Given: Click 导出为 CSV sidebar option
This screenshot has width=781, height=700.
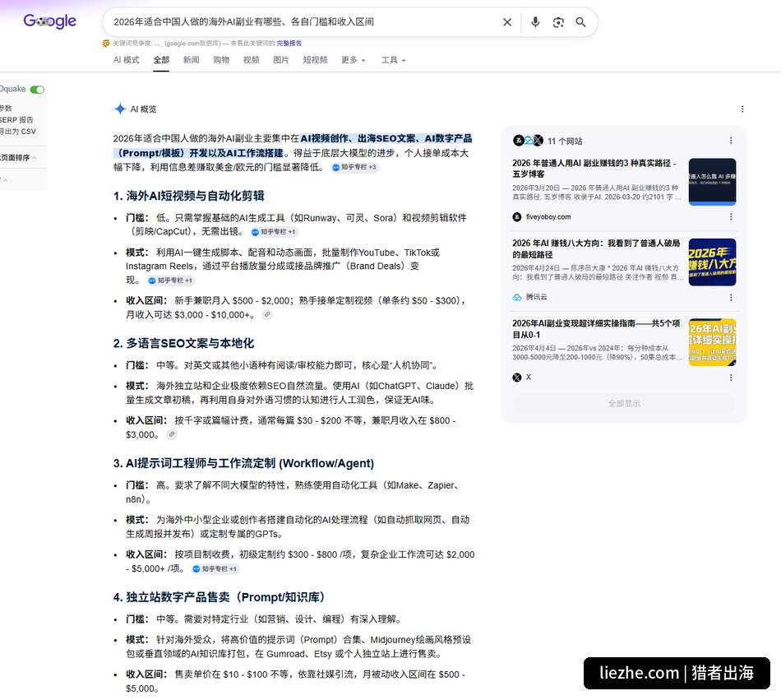Looking at the screenshot, I should click(18, 132).
